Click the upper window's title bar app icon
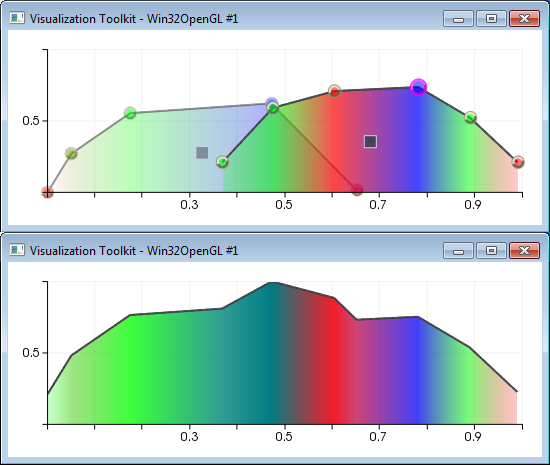Viewport: 550px width, 466px height. tap(17, 18)
